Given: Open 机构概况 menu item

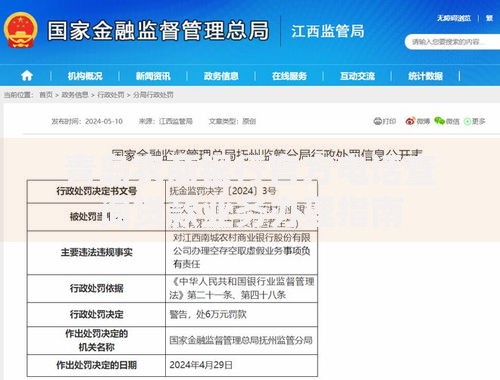Looking at the screenshot, I should (x=85, y=76).
